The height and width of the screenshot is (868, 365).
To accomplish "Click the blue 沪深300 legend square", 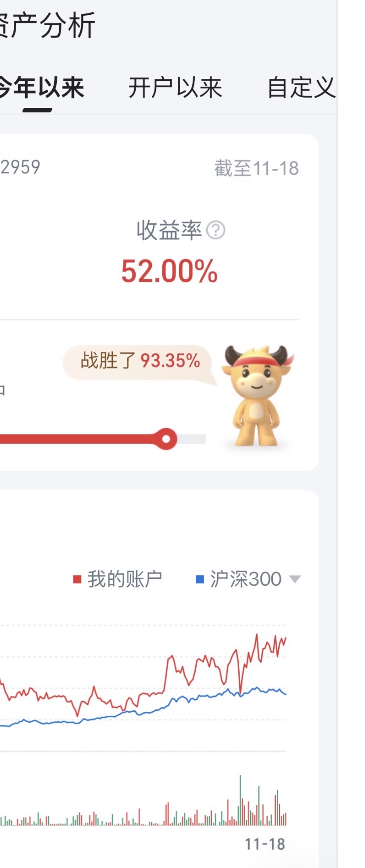I will [200, 579].
